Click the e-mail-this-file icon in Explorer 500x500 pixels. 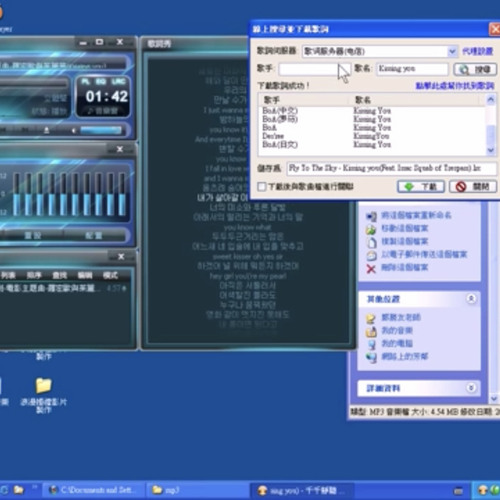point(371,255)
